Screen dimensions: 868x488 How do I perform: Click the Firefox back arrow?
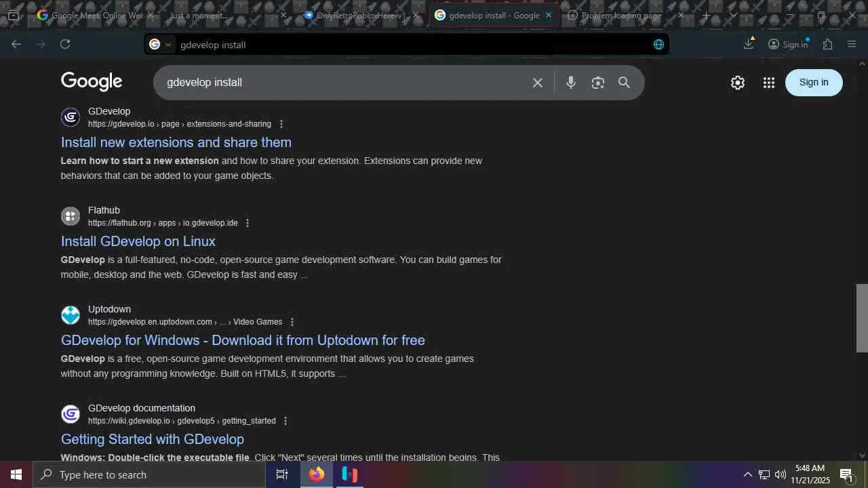click(x=16, y=44)
